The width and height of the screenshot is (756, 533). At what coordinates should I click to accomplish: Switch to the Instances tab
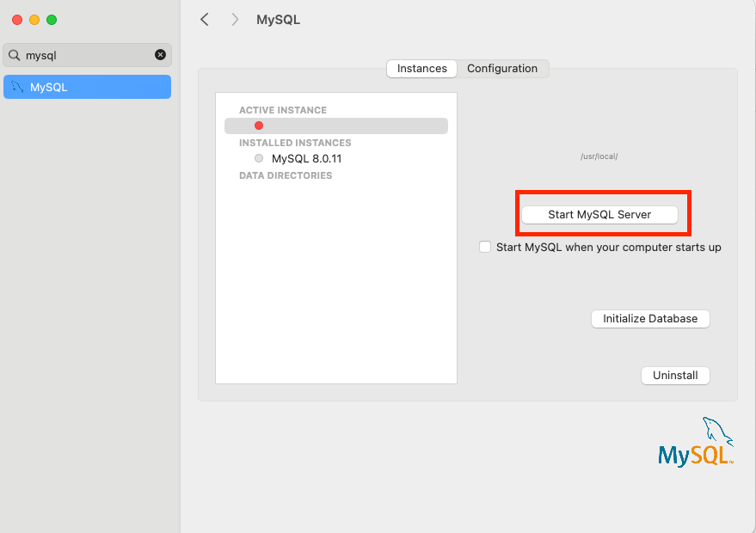[x=422, y=69]
